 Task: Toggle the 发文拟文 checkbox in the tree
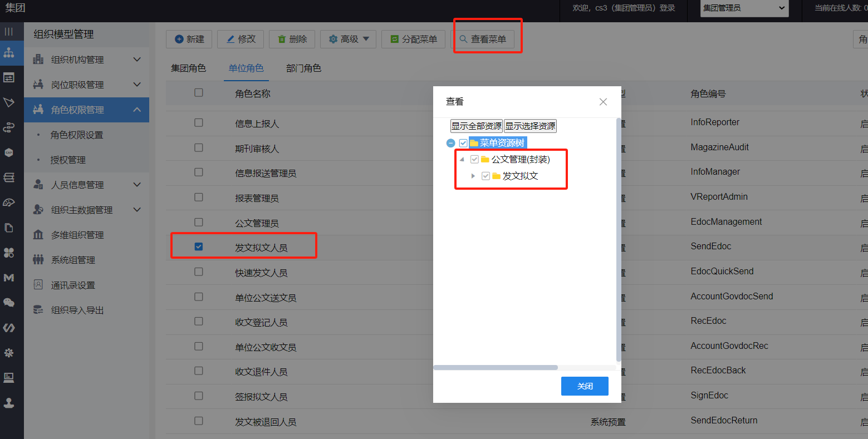pyautogui.click(x=486, y=176)
